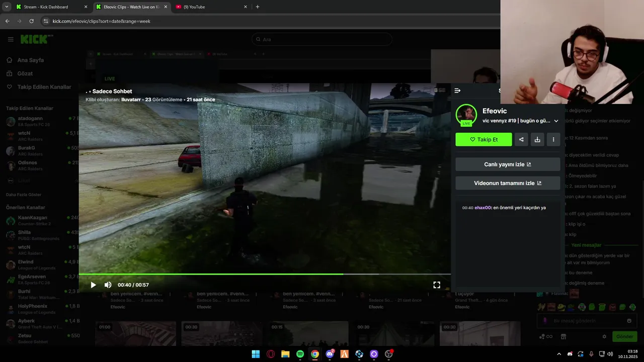Viewport: 644px width, 362px height.
Task: Open system volume control in tray
Action: 610,354
